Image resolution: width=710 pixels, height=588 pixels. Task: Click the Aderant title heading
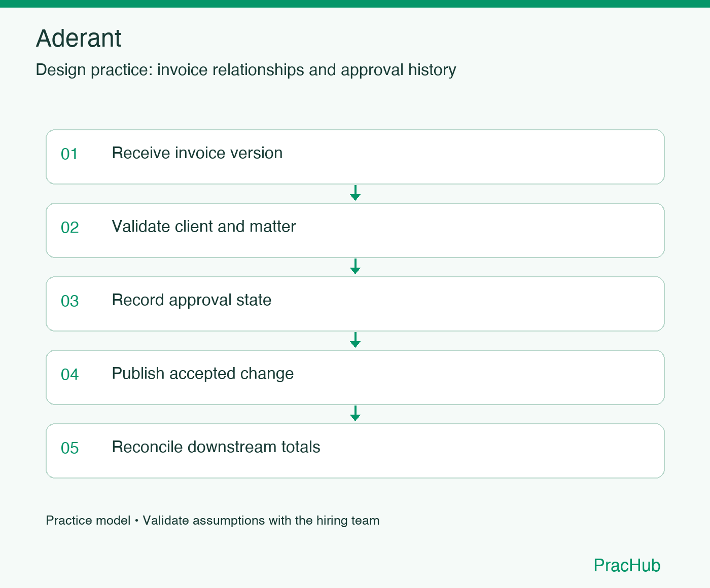79,39
